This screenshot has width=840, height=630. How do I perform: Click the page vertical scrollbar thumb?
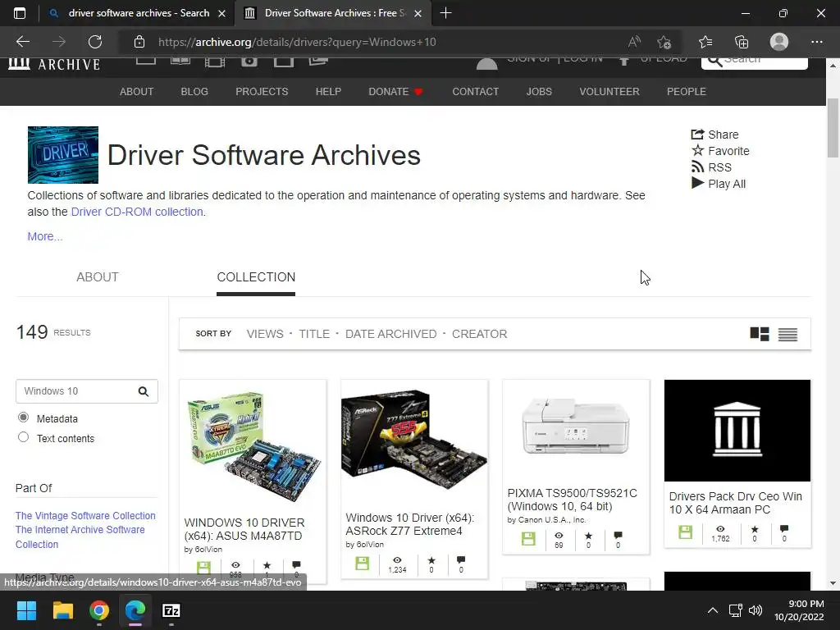point(833,128)
